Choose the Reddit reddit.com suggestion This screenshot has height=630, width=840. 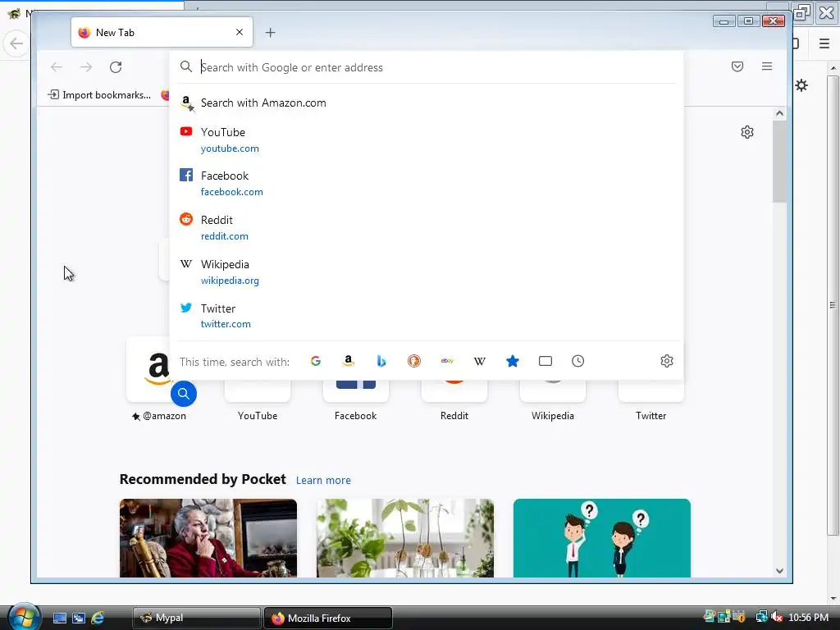point(427,228)
